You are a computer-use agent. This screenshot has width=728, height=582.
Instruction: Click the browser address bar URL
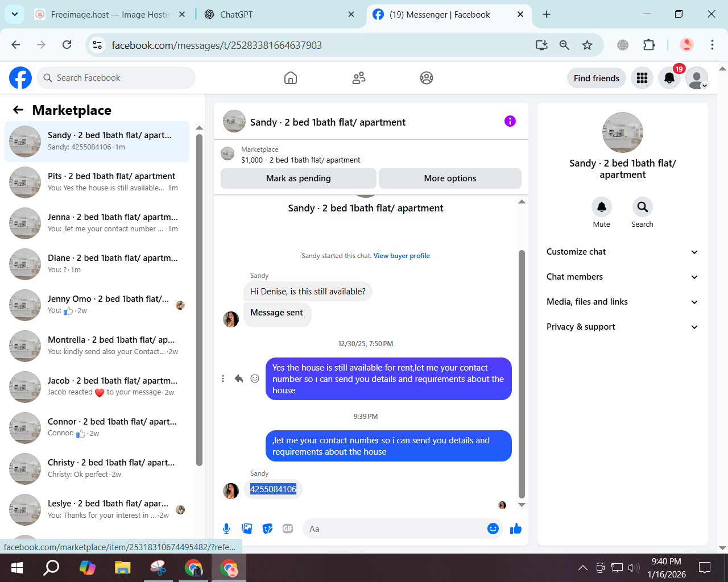point(217,45)
